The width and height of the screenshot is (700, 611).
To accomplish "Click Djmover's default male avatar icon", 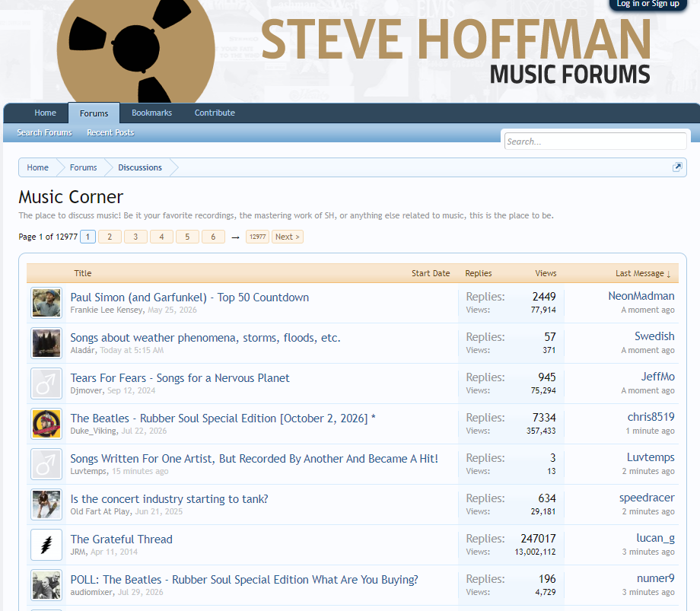I will [46, 383].
